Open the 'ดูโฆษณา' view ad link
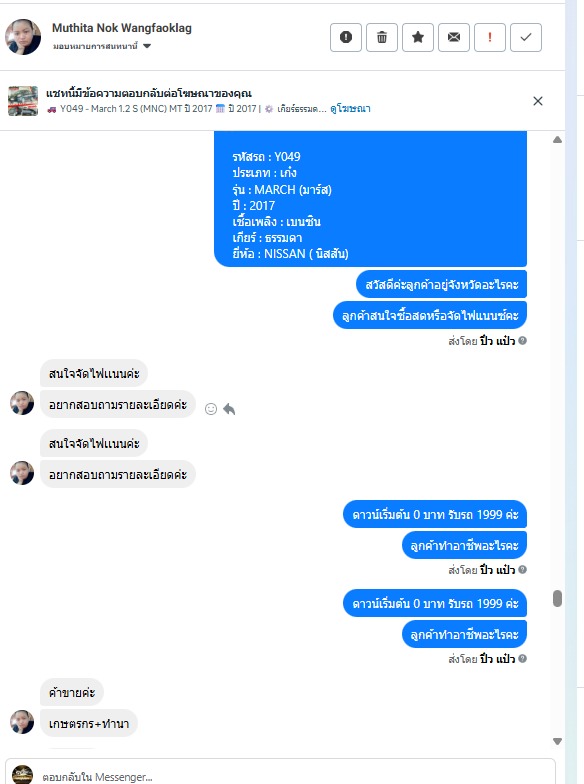The width and height of the screenshot is (584, 784). coord(350,108)
